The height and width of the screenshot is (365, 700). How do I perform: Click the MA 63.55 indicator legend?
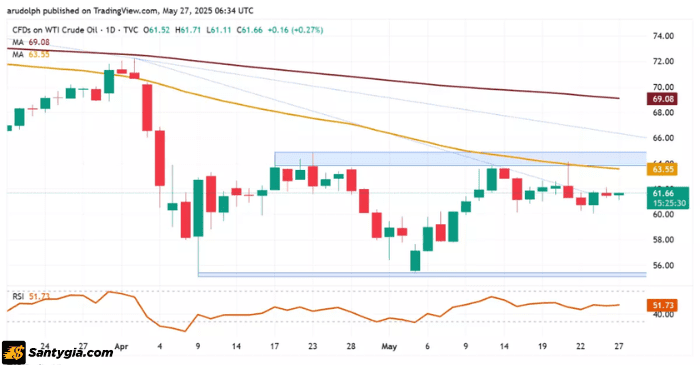30,54
